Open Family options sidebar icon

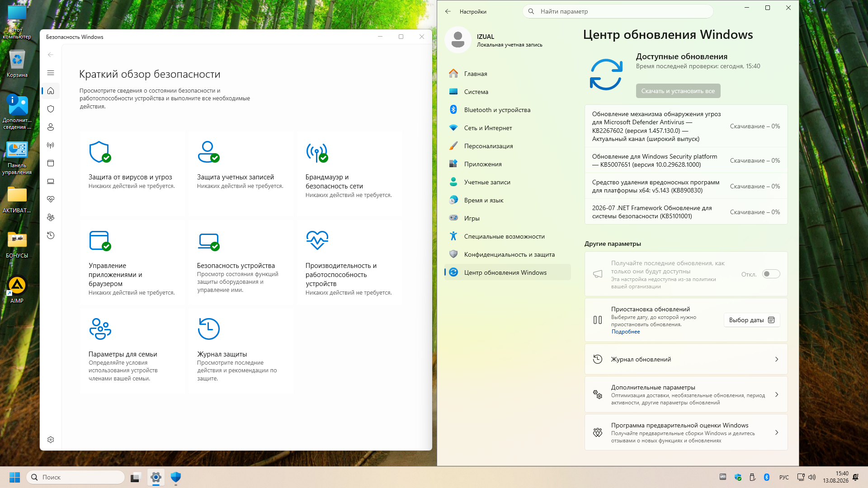51,217
